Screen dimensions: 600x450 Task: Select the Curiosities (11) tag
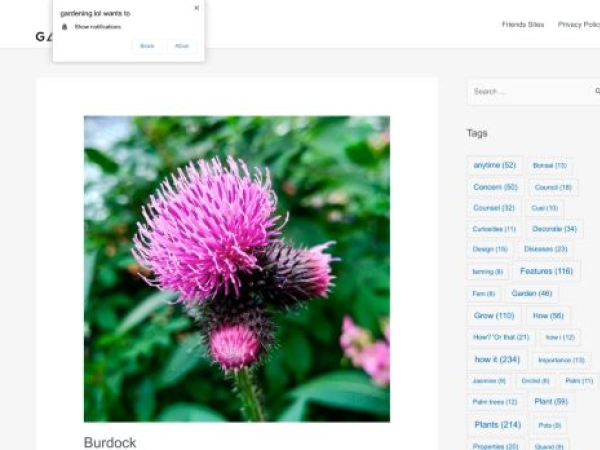click(494, 229)
